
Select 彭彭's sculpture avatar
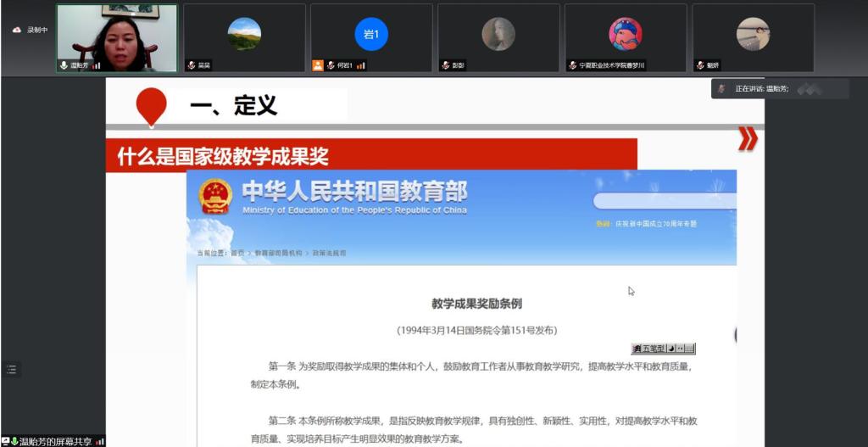[498, 34]
